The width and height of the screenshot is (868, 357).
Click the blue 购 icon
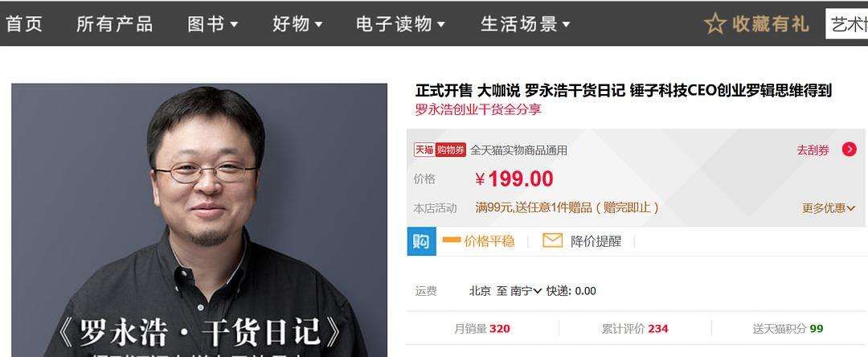[x=421, y=241]
